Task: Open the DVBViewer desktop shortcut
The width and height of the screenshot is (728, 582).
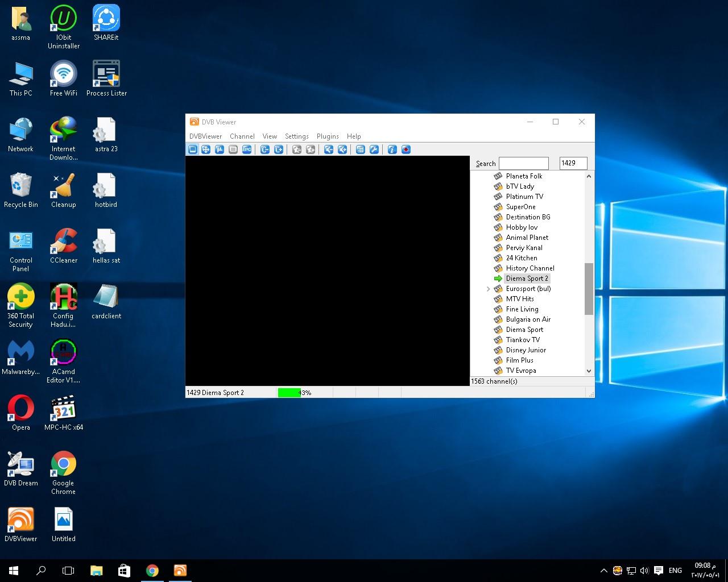Action: pos(21,525)
